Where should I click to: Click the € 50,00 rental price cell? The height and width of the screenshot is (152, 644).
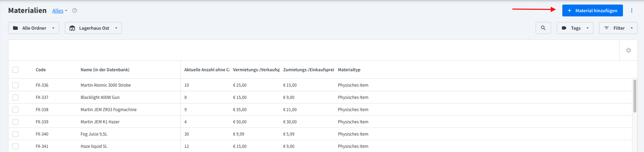click(240, 122)
